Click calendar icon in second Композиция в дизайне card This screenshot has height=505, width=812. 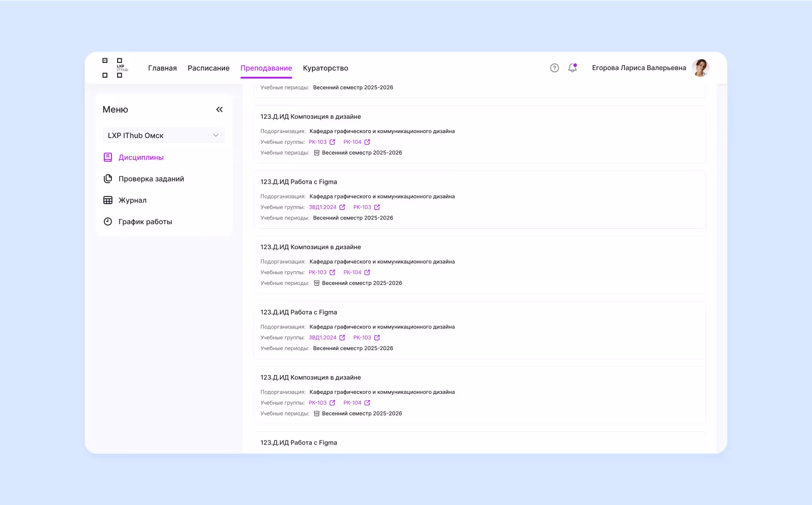(317, 283)
